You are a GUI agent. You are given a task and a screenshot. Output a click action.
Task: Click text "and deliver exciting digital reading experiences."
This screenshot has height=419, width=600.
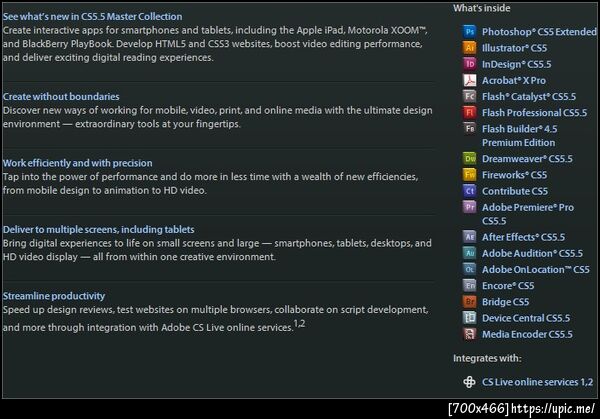[x=108, y=58]
